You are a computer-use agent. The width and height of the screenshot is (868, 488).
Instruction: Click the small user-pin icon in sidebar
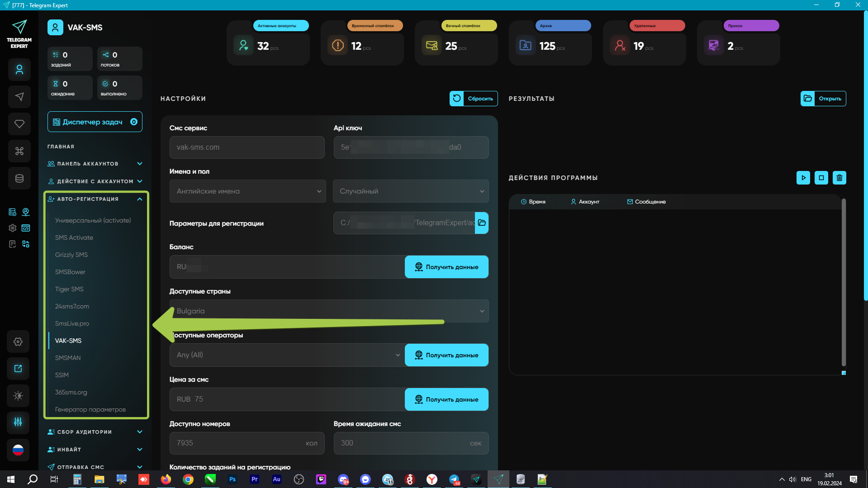(x=26, y=212)
